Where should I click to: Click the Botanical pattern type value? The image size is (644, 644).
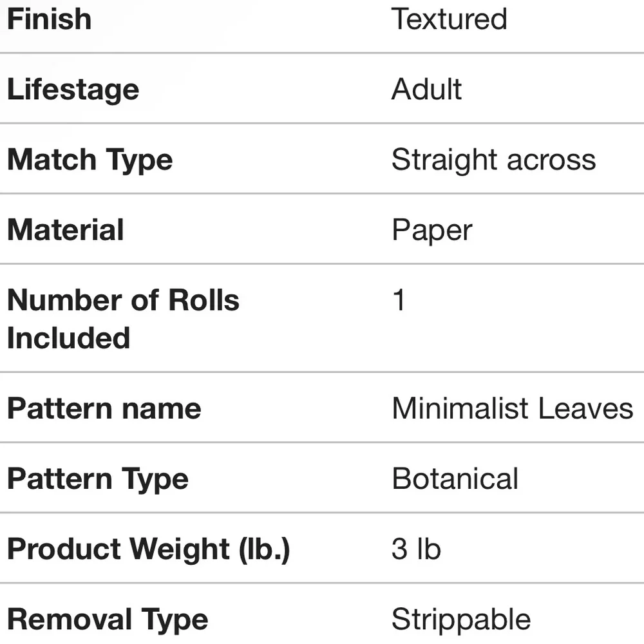455,479
